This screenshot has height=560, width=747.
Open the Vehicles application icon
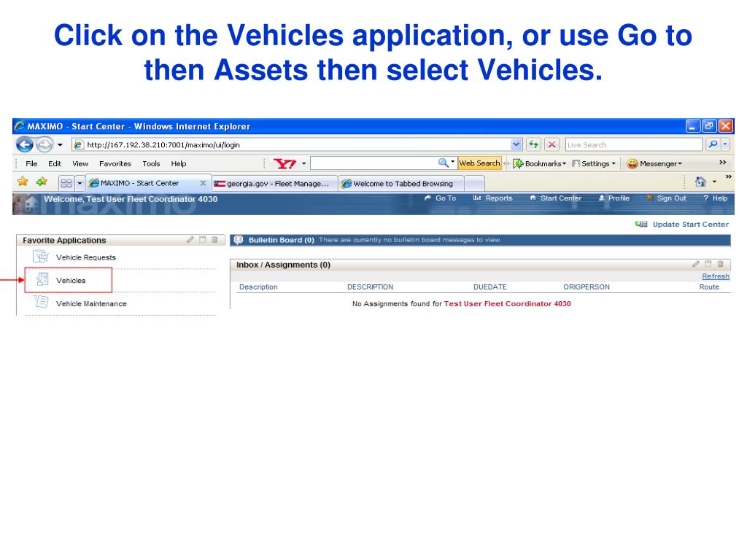pos(42,279)
